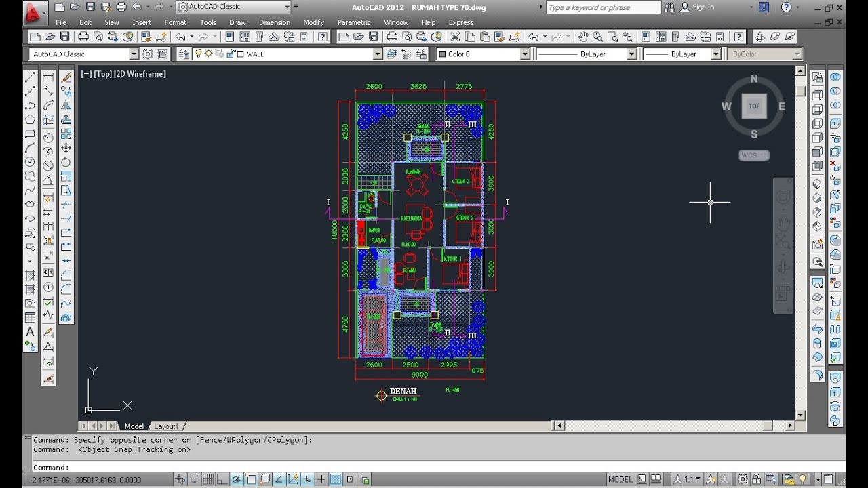Click the WALL layer color square

click(240, 54)
